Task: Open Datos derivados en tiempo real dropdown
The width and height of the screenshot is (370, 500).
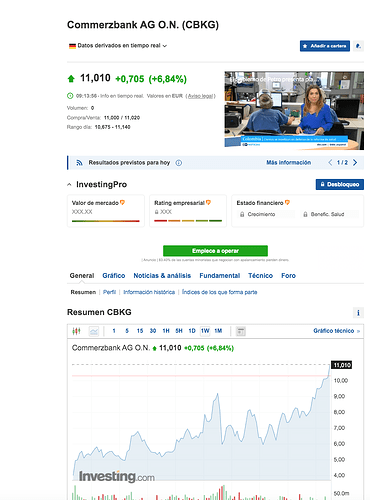Action: (118, 46)
